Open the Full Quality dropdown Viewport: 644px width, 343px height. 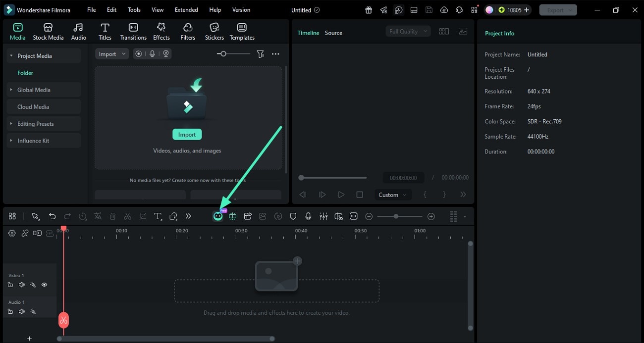(408, 31)
